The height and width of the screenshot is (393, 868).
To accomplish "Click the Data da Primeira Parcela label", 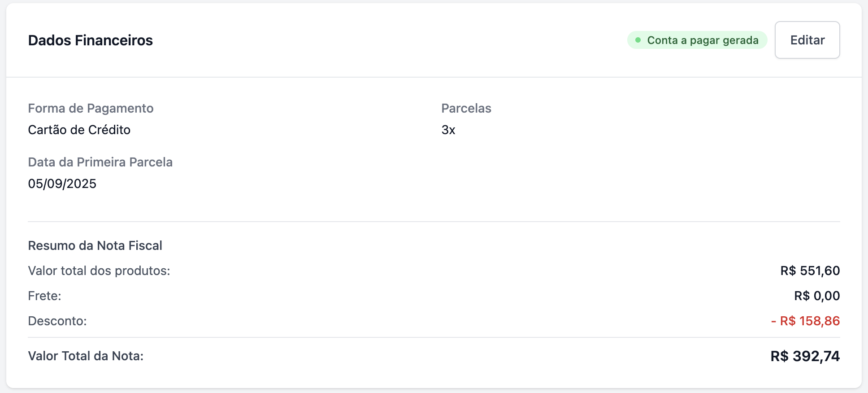I will click(100, 162).
